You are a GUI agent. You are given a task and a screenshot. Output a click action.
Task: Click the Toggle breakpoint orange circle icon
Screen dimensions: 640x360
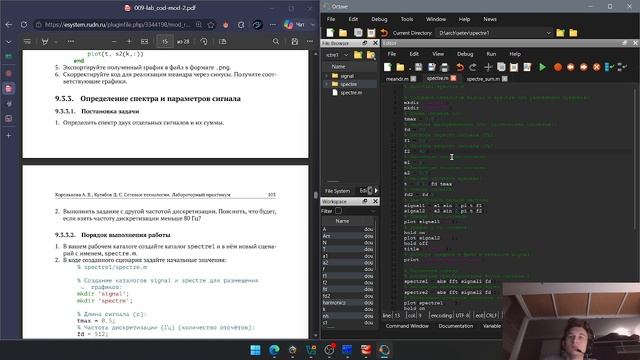click(558, 67)
